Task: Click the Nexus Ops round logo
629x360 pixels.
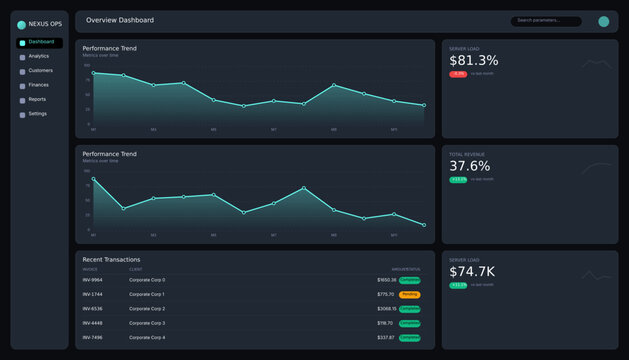Action: [x=22, y=25]
